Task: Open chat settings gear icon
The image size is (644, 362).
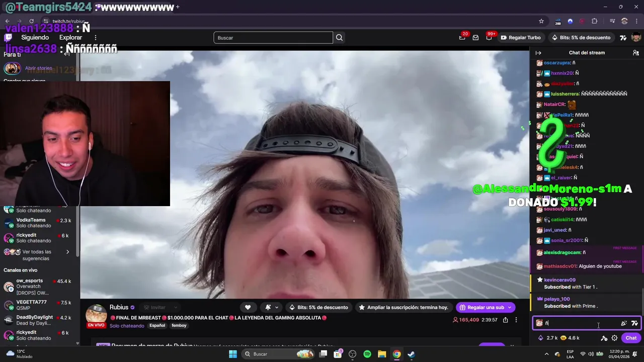Action: pos(614,338)
